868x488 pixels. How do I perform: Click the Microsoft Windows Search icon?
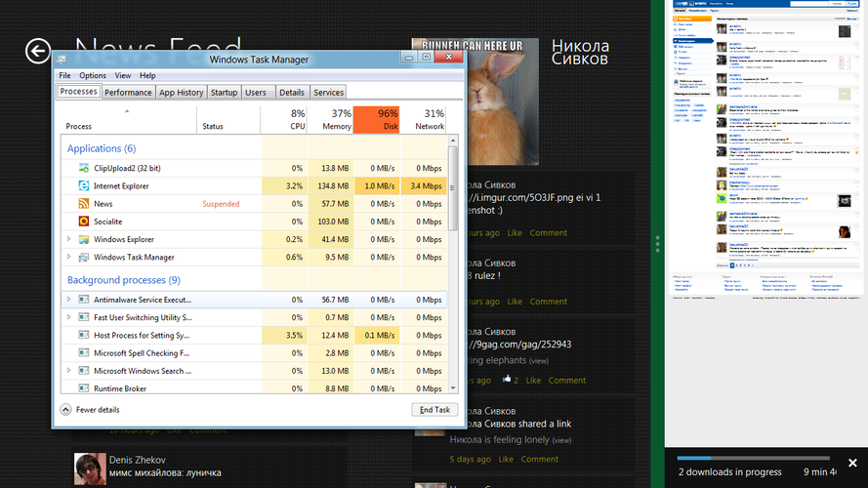tap(84, 371)
